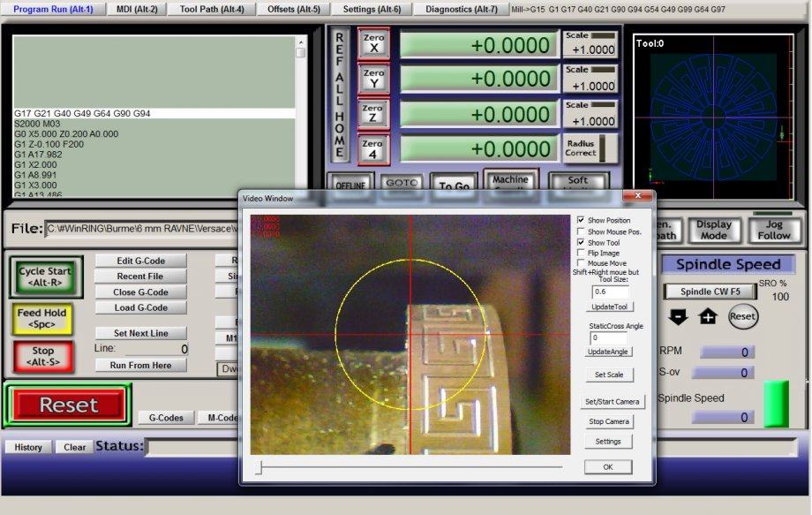Click the spindle speed decrease arrow
812x515 pixels.
click(678, 316)
